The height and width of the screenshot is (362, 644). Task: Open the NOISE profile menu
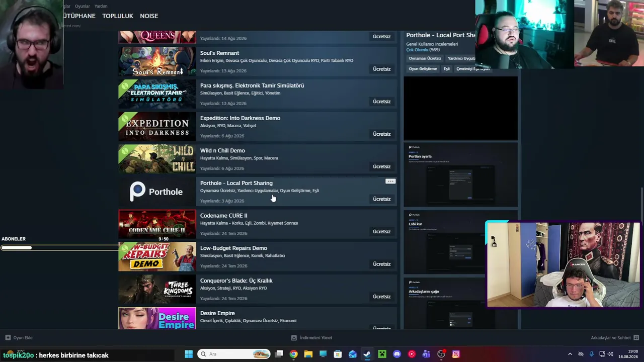coord(149,16)
